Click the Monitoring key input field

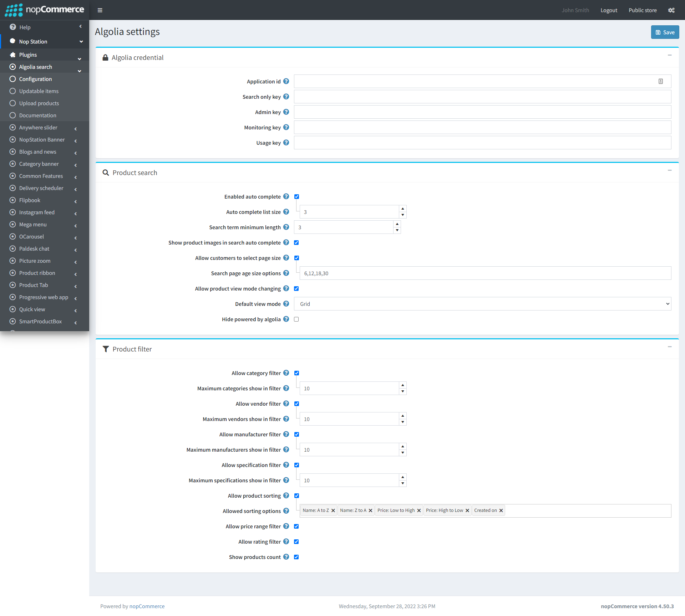click(482, 127)
